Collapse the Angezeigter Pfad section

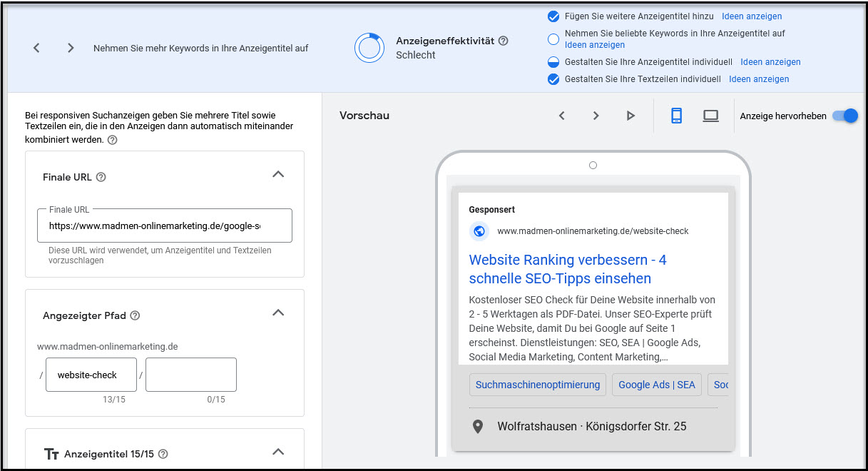[278, 313]
